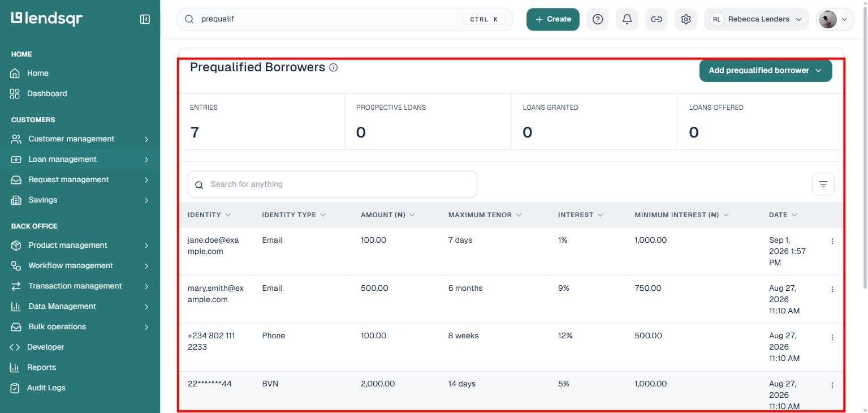868x413 pixels.
Task: Click the lendsqr logo
Action: tap(47, 19)
